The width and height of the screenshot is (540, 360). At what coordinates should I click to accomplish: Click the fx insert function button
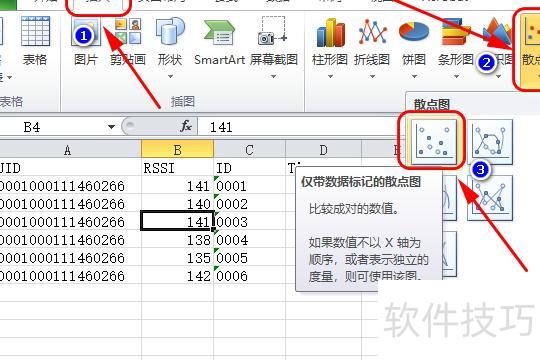click(x=186, y=126)
